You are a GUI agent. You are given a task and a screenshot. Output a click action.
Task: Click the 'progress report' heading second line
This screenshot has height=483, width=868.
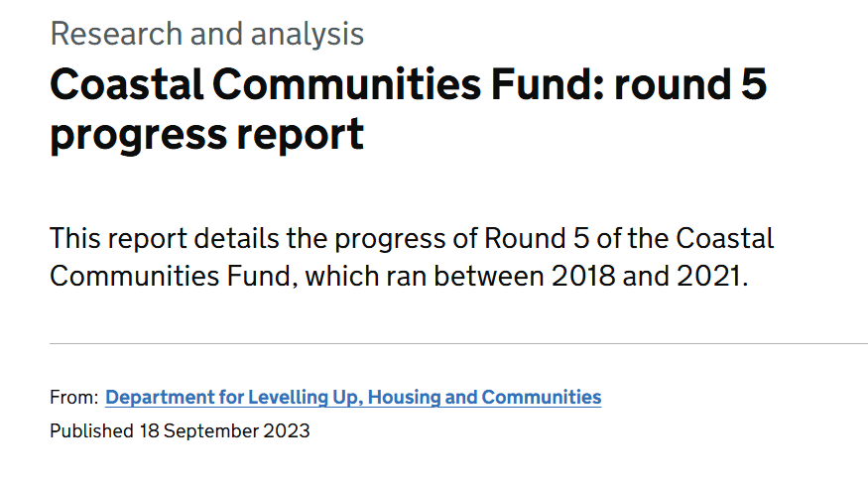[207, 135]
